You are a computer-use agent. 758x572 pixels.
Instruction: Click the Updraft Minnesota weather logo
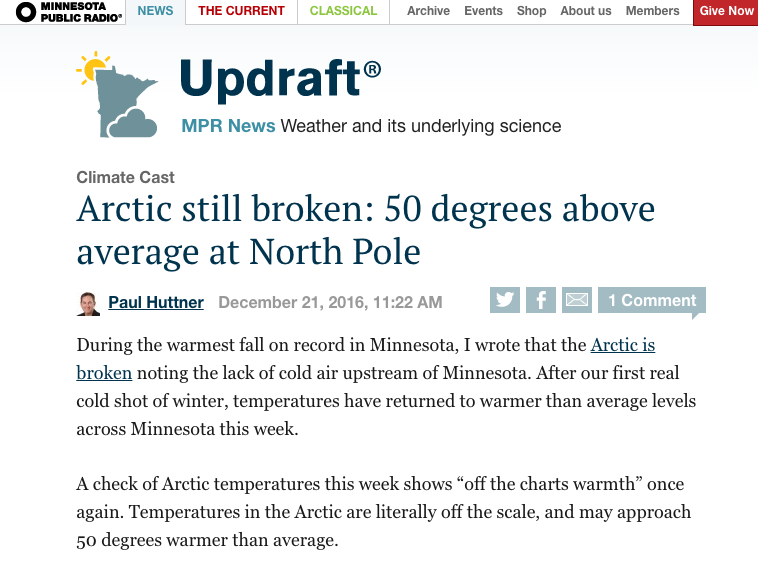[x=117, y=95]
